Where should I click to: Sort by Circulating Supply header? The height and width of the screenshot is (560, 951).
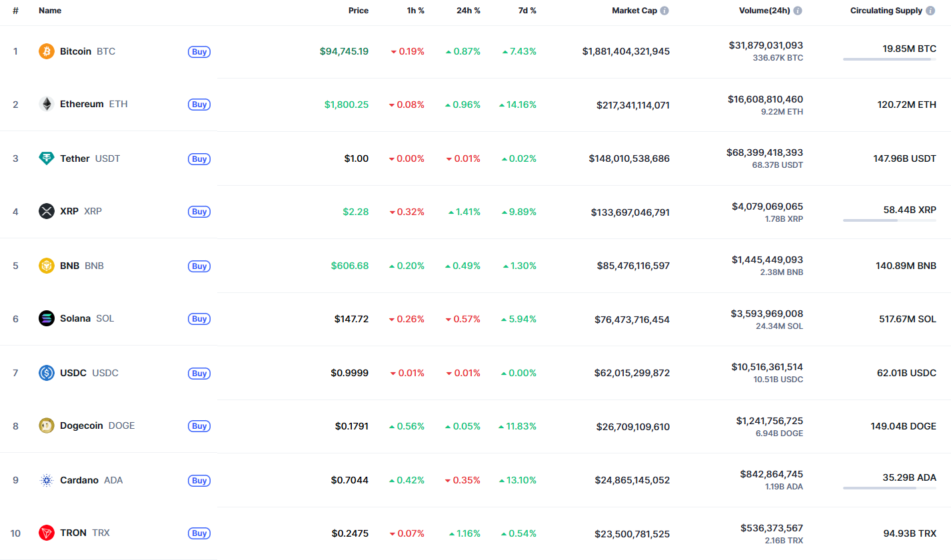coord(886,11)
